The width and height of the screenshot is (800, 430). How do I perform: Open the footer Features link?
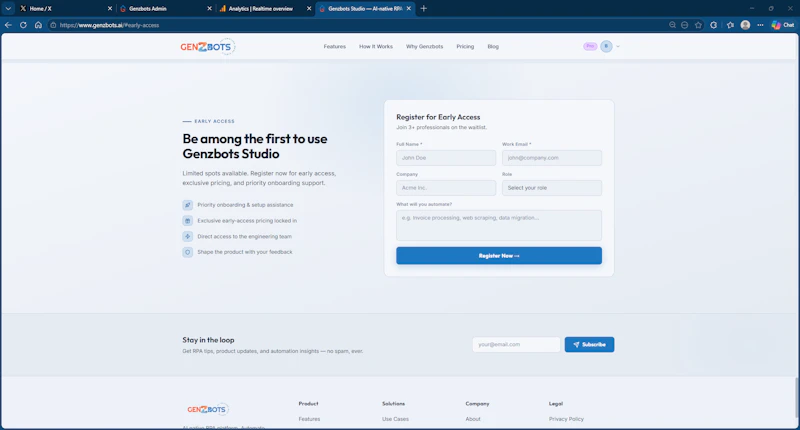coord(309,419)
